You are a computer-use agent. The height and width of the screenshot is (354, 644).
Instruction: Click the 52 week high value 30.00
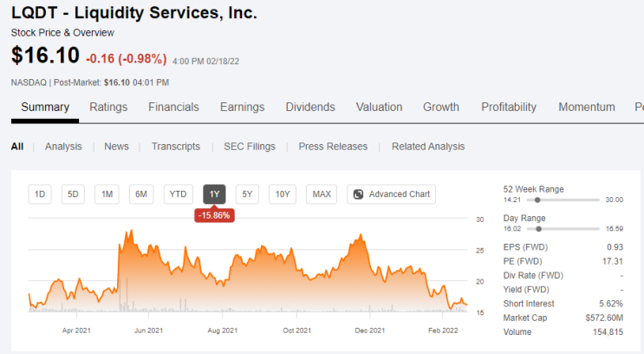pyautogui.click(x=614, y=200)
